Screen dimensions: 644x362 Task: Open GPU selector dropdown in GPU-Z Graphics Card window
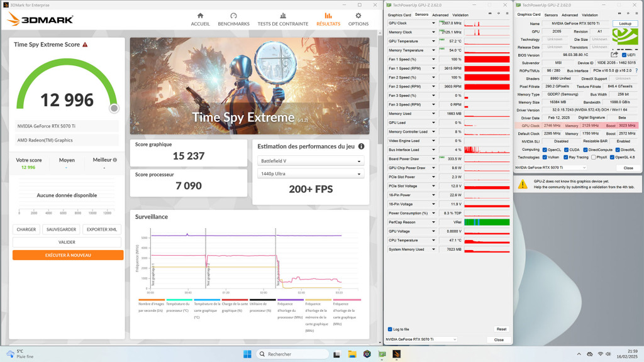click(551, 167)
